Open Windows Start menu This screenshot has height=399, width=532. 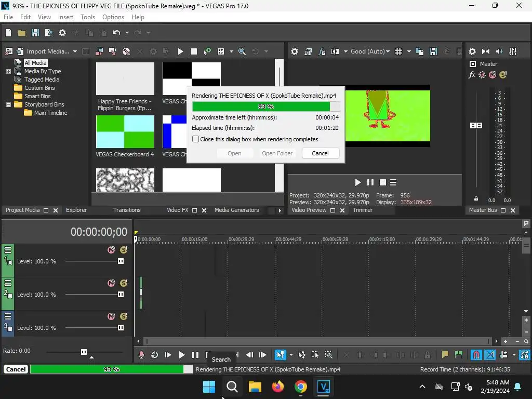point(209,387)
